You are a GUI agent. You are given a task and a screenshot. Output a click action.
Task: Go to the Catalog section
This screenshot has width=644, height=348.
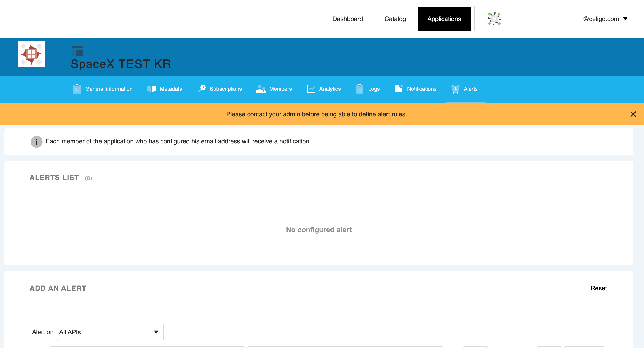coord(395,19)
